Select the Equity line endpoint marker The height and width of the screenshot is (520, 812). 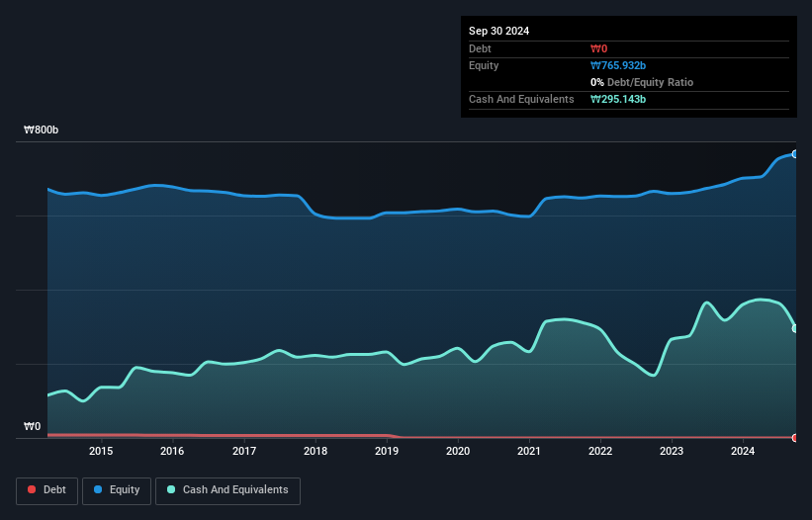pyautogui.click(x=795, y=154)
